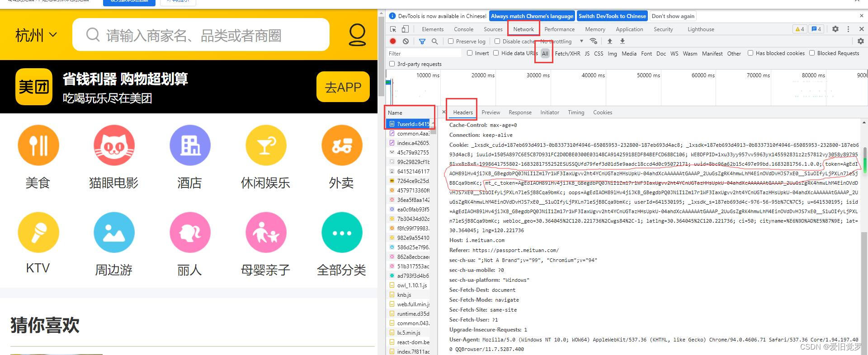Click the messages count badge 4

(816, 29)
